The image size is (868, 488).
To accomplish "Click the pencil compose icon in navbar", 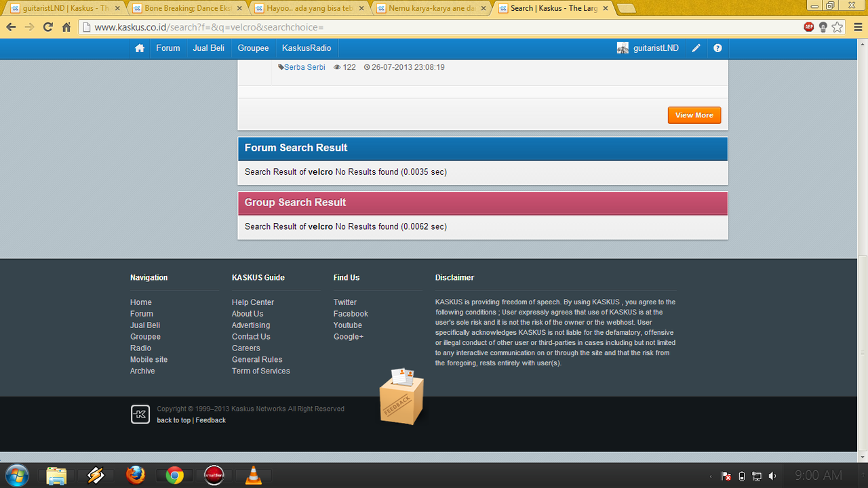I will [x=696, y=48].
